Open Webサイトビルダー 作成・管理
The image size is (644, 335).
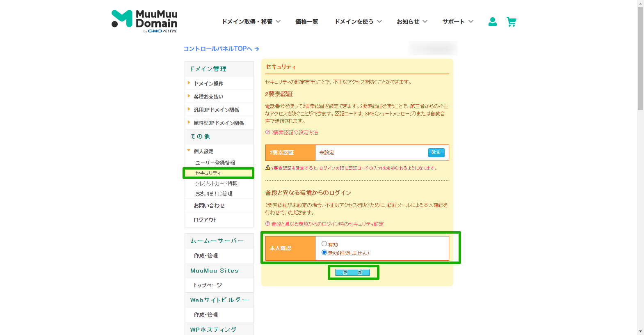click(x=206, y=314)
